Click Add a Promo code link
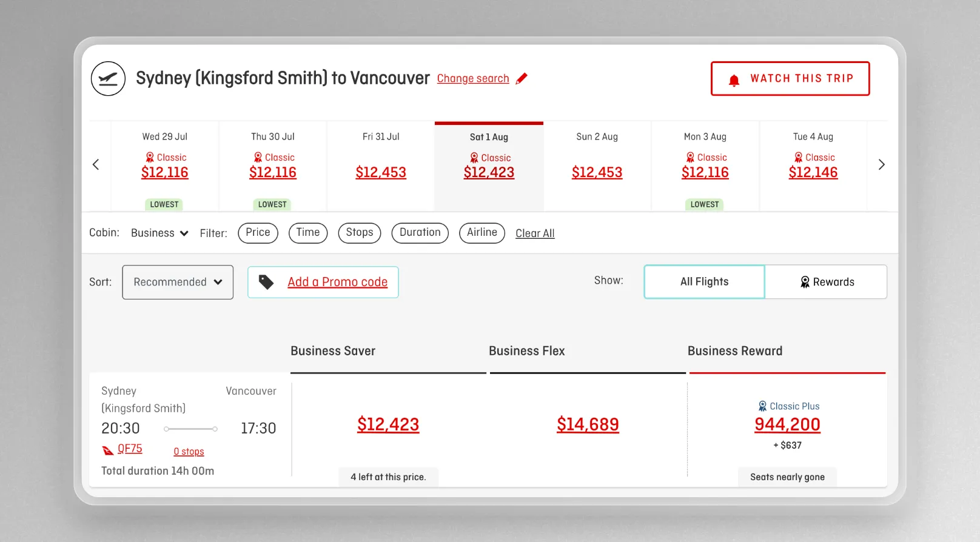The width and height of the screenshot is (980, 542). (x=337, y=282)
